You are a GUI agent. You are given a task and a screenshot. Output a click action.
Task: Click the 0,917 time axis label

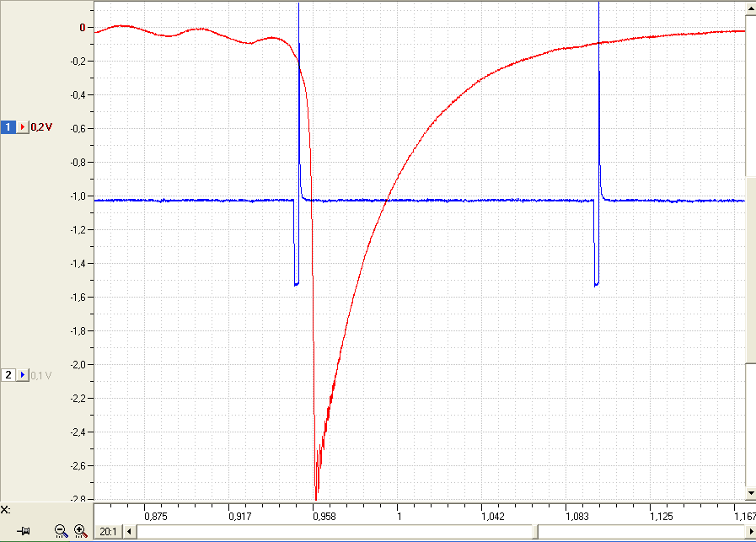[240, 517]
